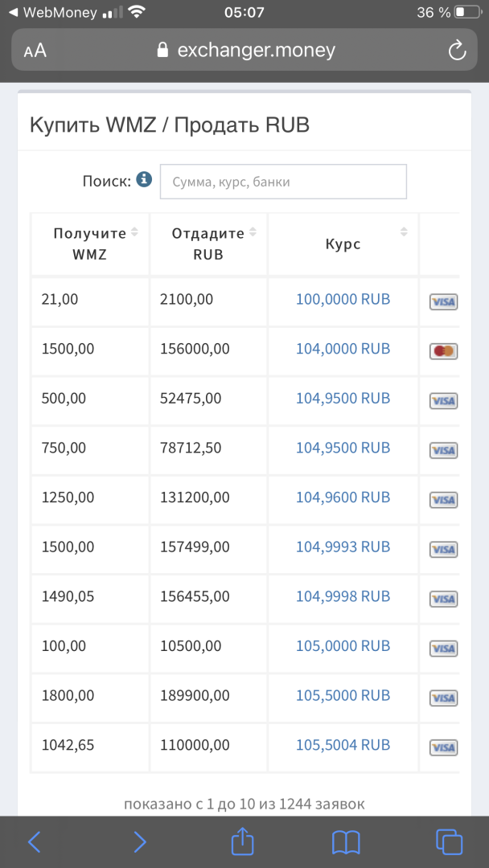489x868 pixels.
Task: Select the 1250,00 WMZ amount cell
Action: tap(90, 499)
